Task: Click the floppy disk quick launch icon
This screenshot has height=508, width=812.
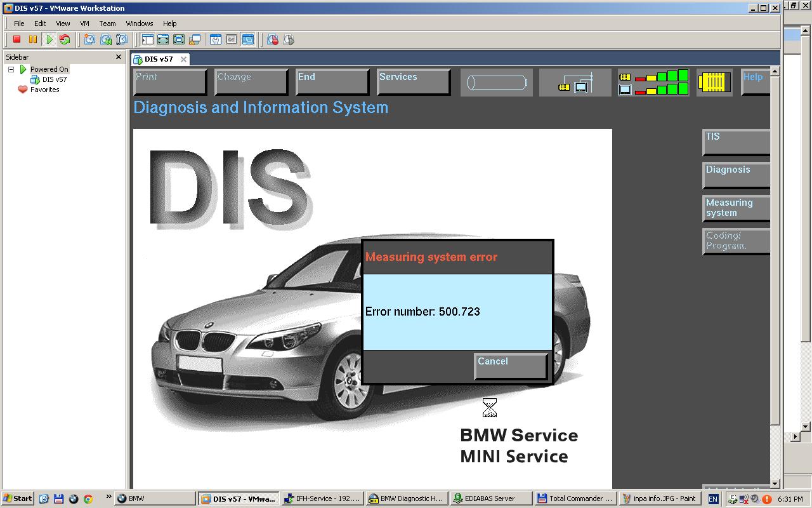Action: pyautogui.click(x=58, y=499)
